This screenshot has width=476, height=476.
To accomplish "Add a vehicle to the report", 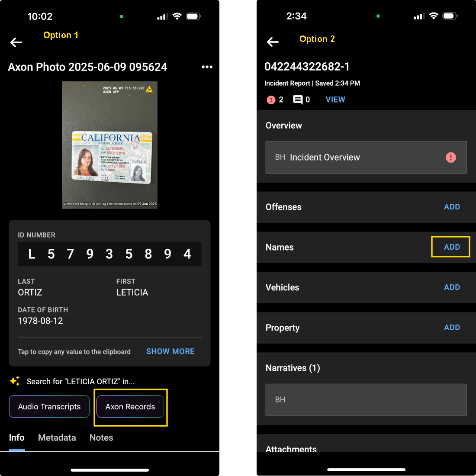I will 452,287.
